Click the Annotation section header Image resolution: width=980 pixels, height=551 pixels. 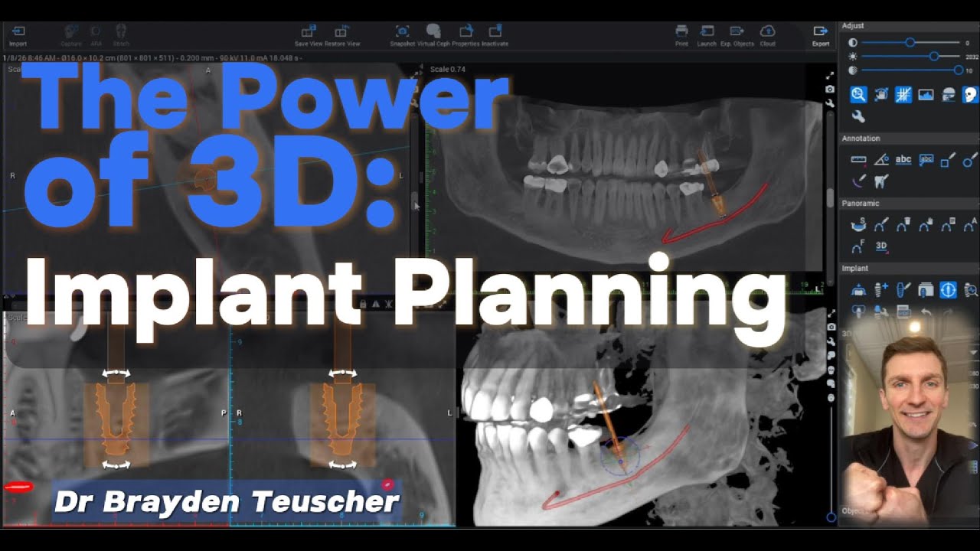point(861,139)
